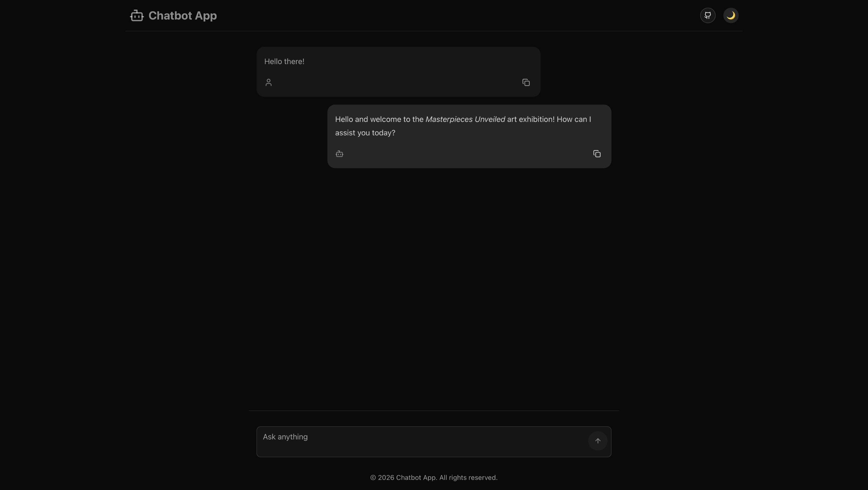
Task: Click the bot icon on the assistant's message
Action: 339,154
